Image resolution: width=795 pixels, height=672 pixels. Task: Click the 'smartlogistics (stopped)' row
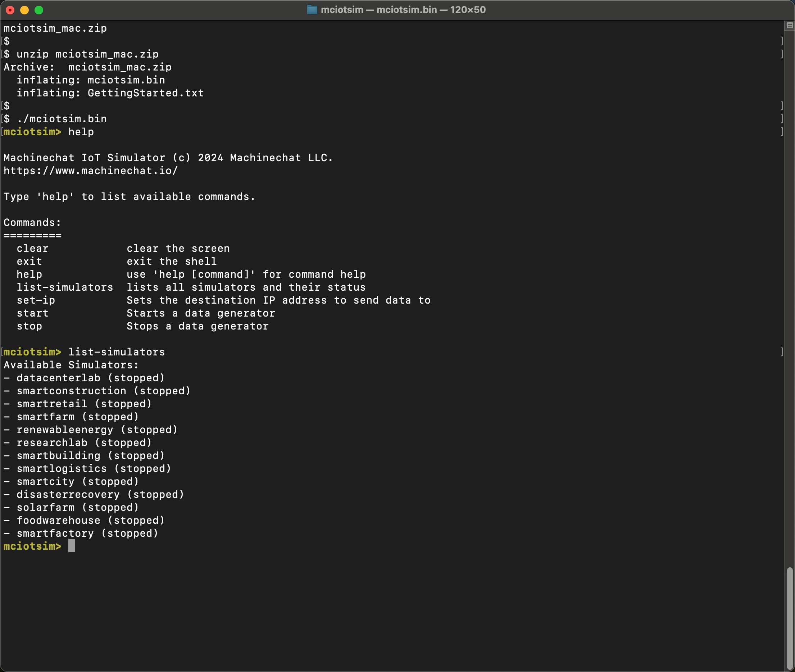tap(88, 469)
